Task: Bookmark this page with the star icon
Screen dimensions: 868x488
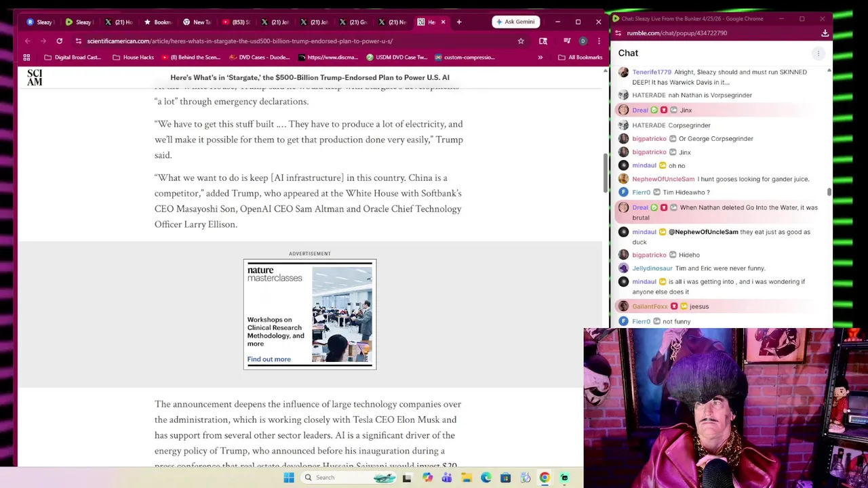Action: tap(521, 41)
